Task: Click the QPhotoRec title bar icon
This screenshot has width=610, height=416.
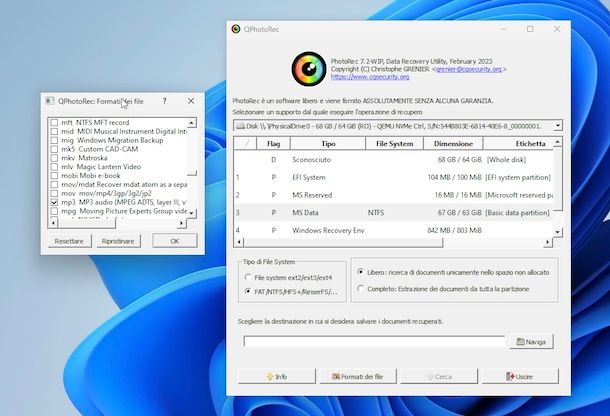Action: coord(236,29)
